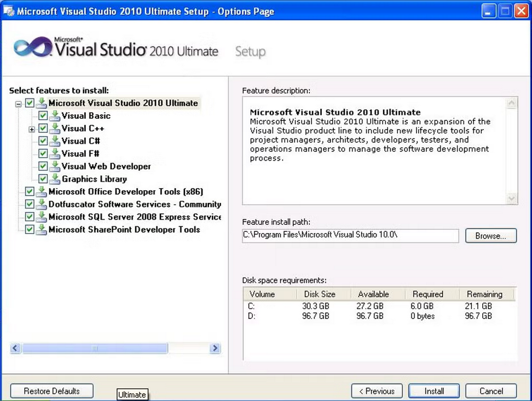Click install icon beside SQL Server 2008 Express
The image size is (532, 401).
(x=42, y=217)
